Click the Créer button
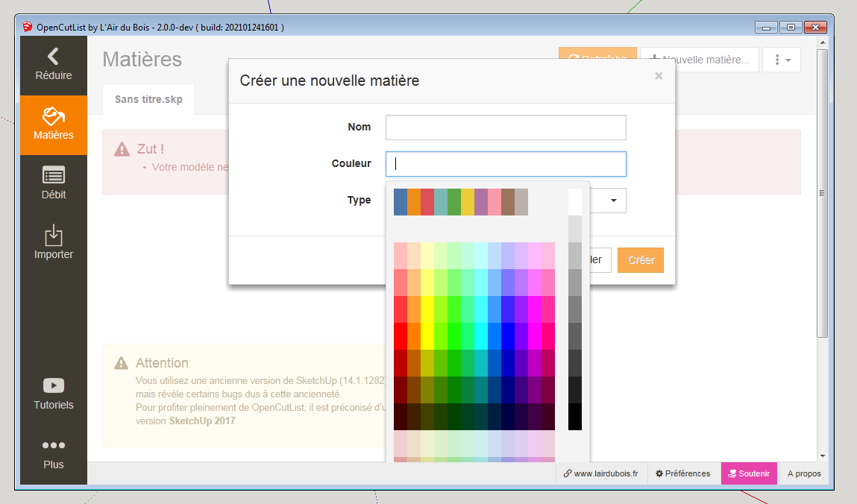The height and width of the screenshot is (504, 857). point(641,260)
